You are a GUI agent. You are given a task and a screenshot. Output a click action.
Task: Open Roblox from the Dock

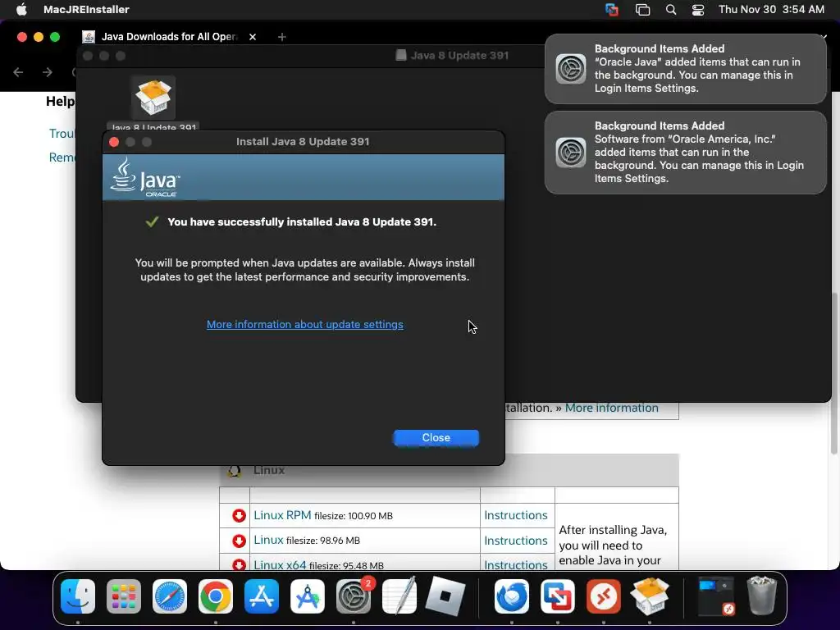pos(445,596)
